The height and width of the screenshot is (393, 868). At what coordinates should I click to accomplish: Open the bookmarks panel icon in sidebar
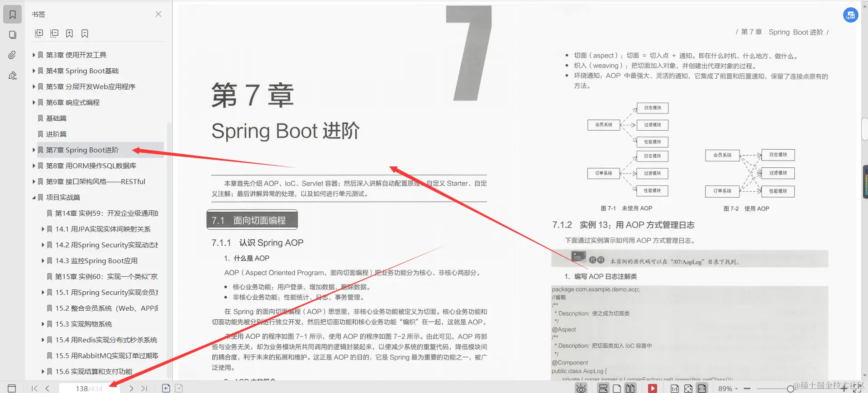13,14
